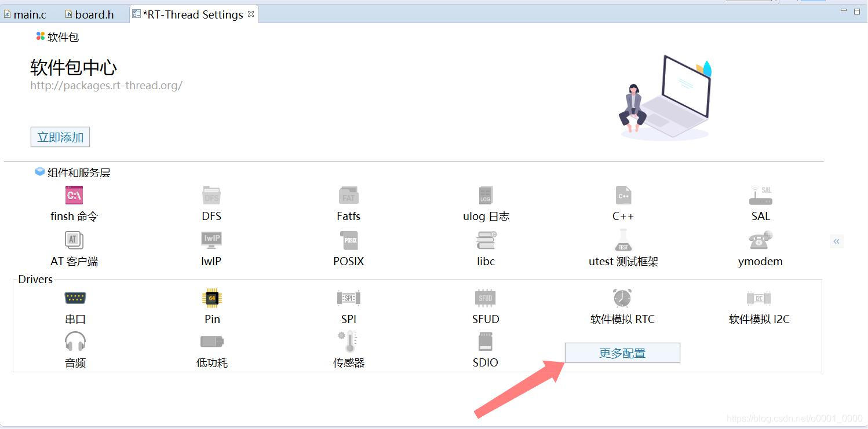
Task: Enable the AT client component icon
Action: click(x=74, y=240)
